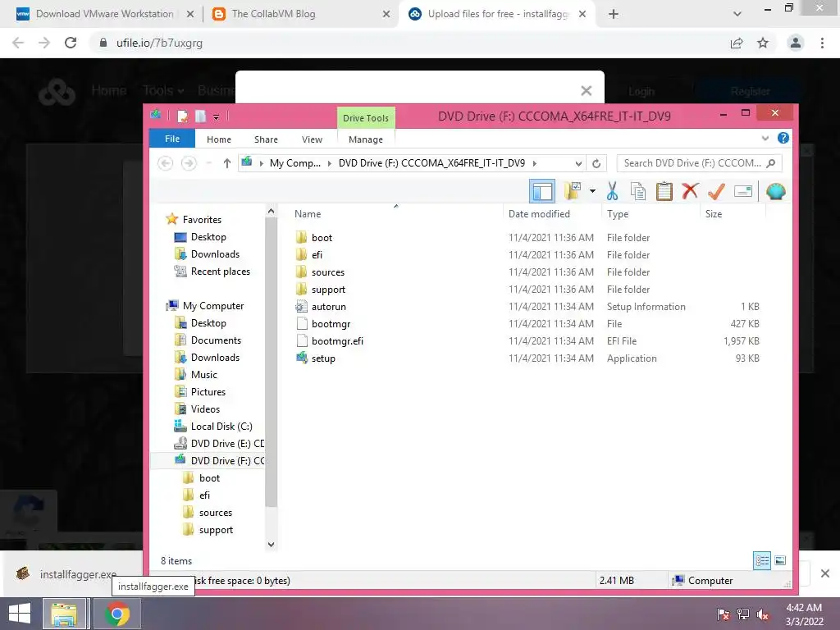Screen dimensions: 840x630
Task: Expand the ribbon with the chevron
Action: pyautogui.click(x=765, y=138)
